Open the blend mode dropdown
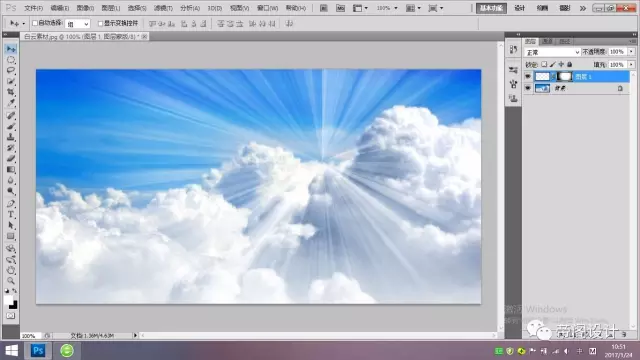The height and width of the screenshot is (360, 640). tap(552, 52)
